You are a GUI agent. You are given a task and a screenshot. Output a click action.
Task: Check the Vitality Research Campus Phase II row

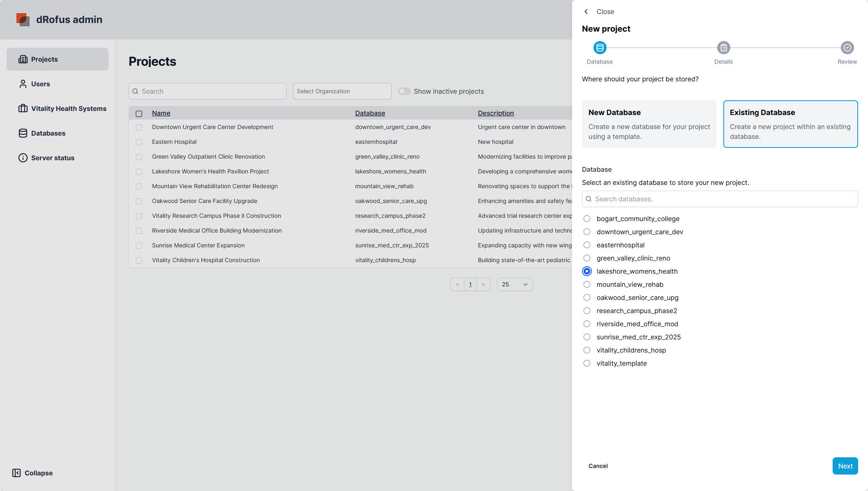coord(139,216)
